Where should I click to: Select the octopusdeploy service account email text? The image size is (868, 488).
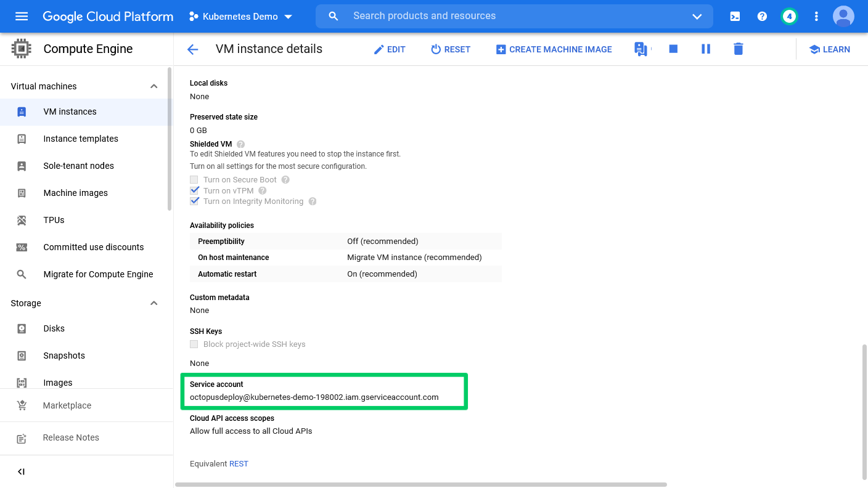[x=314, y=397]
